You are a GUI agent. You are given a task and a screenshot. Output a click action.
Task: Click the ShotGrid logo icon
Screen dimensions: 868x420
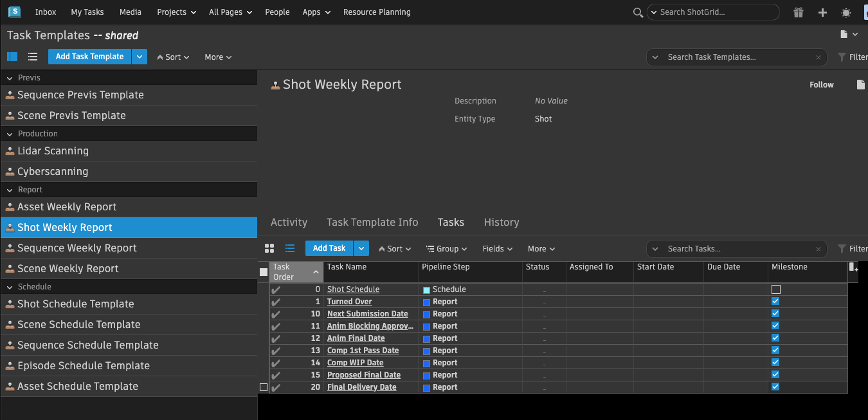pos(14,12)
